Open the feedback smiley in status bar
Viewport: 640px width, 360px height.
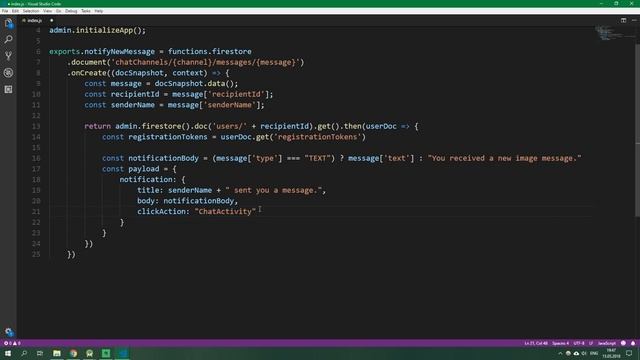point(623,343)
